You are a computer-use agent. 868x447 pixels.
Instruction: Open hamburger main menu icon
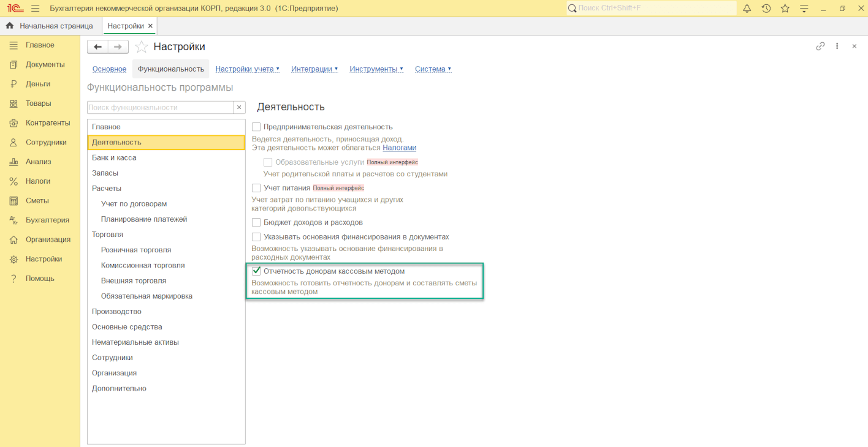point(35,9)
